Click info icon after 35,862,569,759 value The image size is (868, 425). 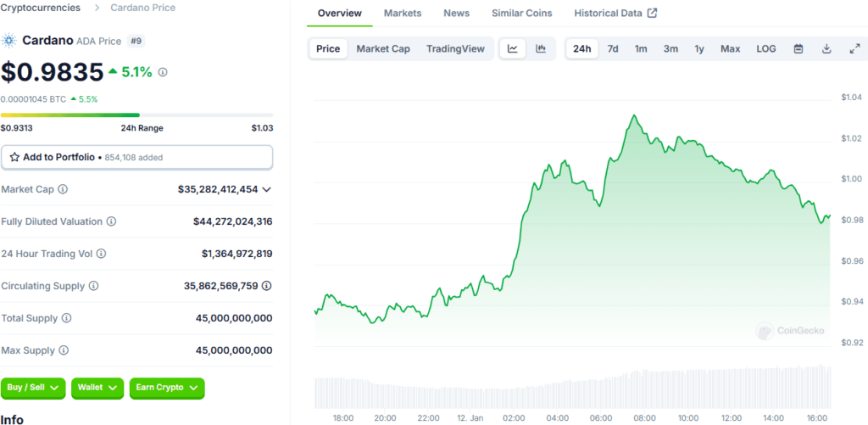point(267,286)
